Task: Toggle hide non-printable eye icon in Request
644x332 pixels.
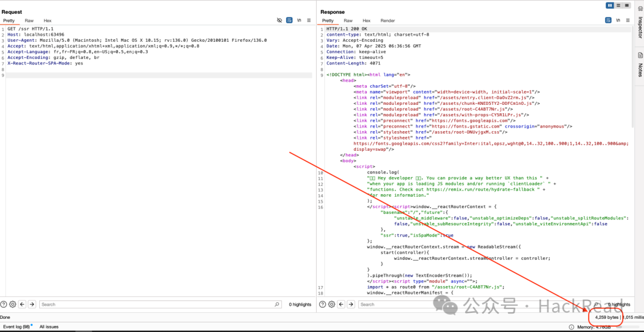Action: [x=279, y=20]
